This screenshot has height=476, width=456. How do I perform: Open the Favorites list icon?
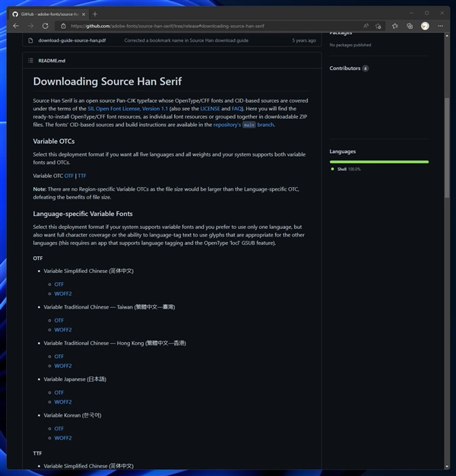pos(394,26)
